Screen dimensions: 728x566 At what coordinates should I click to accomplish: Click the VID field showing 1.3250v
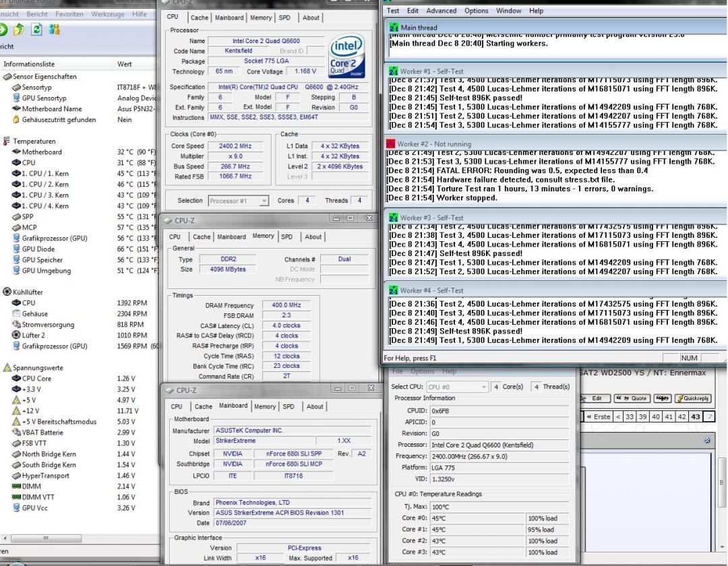[499, 479]
